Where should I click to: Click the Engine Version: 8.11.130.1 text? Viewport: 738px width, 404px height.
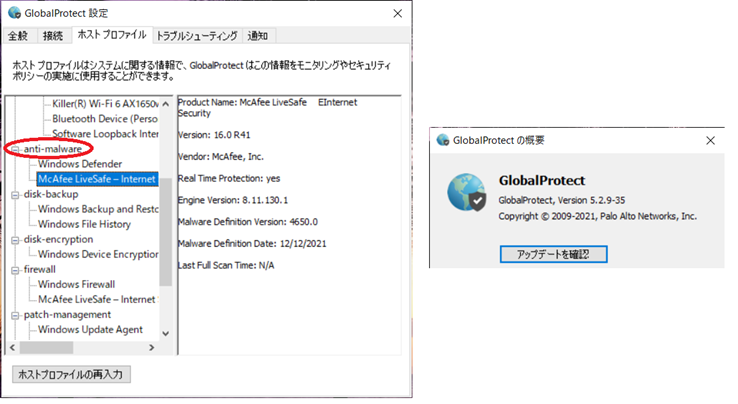(x=233, y=200)
